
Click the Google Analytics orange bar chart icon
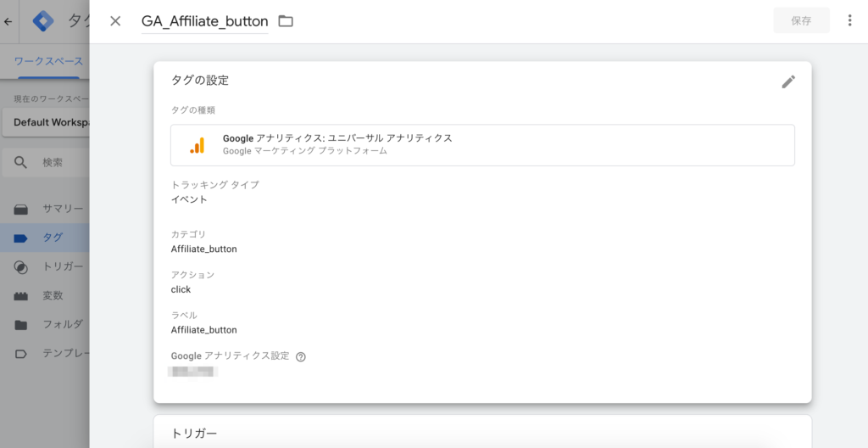198,145
